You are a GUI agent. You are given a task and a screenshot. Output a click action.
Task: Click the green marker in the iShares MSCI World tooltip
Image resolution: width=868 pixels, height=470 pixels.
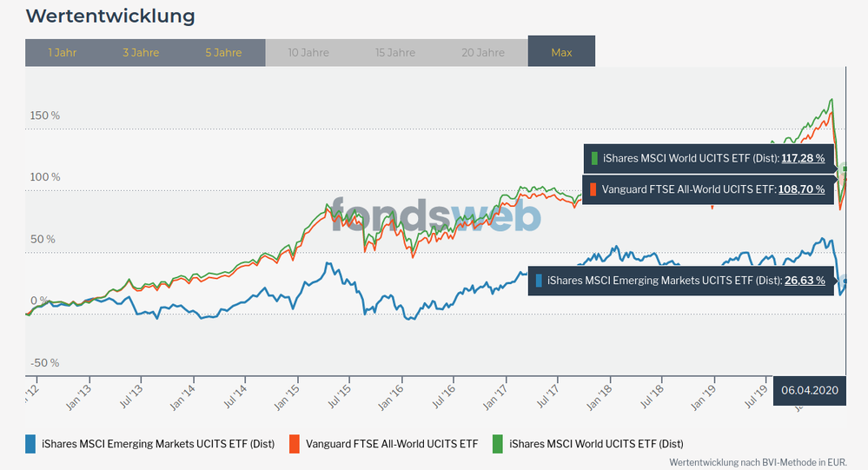(594, 158)
